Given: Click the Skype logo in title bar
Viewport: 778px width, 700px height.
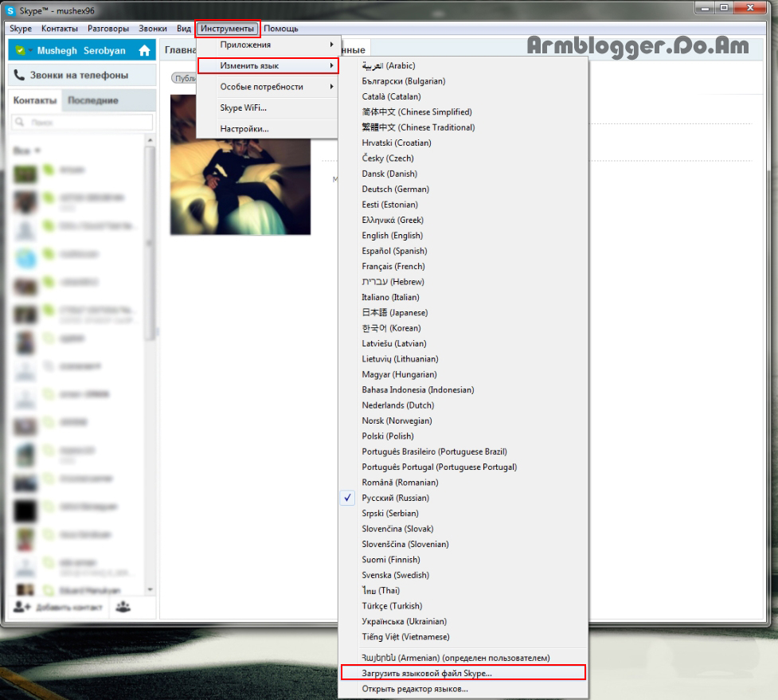Looking at the screenshot, I should [x=10, y=10].
